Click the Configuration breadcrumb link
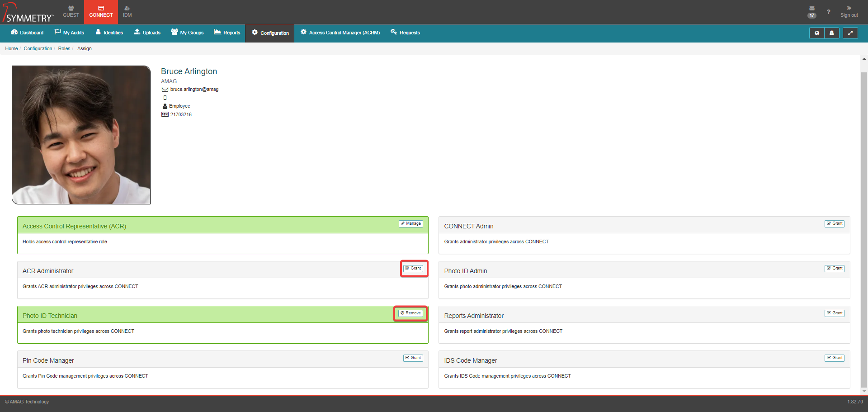 [x=38, y=49]
